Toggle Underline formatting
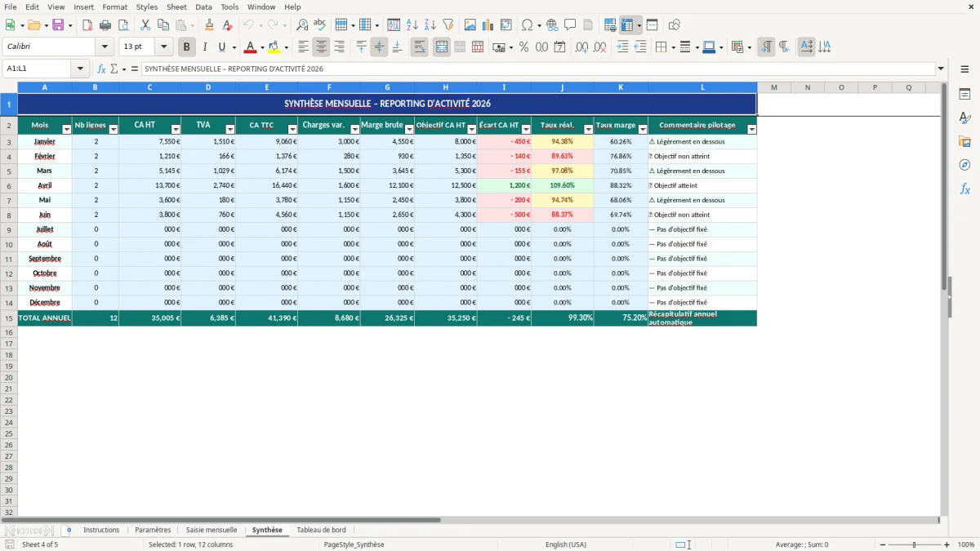Screen dimensions: 980x551 pos(221,47)
